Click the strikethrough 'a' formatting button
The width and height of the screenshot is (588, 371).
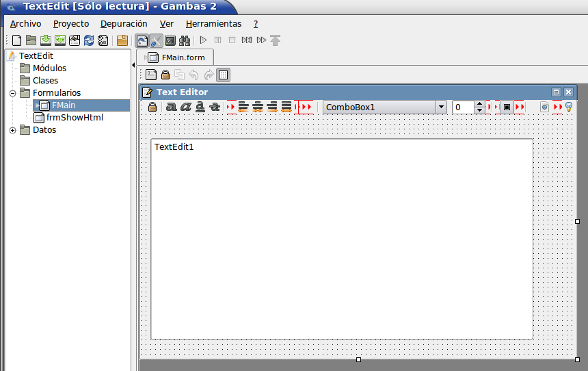point(215,107)
